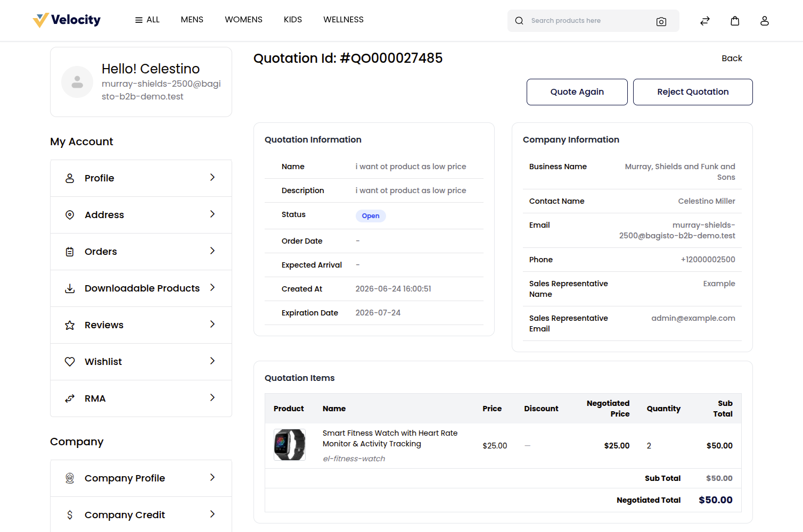Open the MENS category menu
This screenshot has width=803, height=532.
point(192,20)
